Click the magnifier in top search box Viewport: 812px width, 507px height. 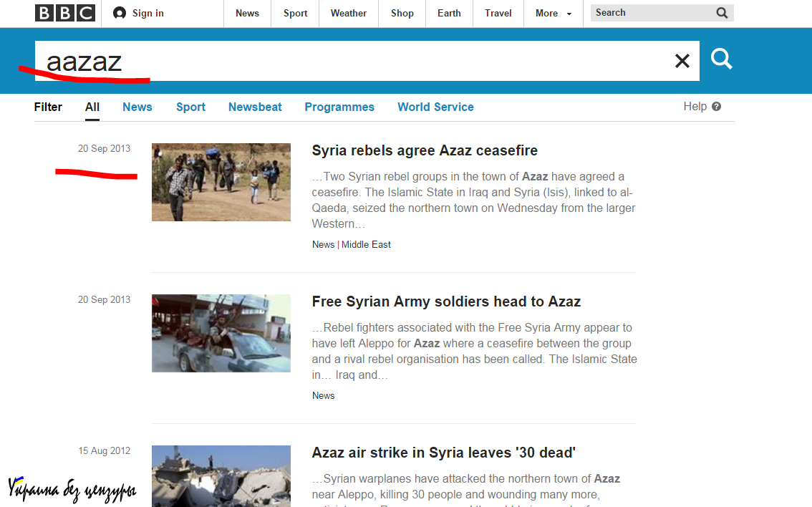[722, 13]
